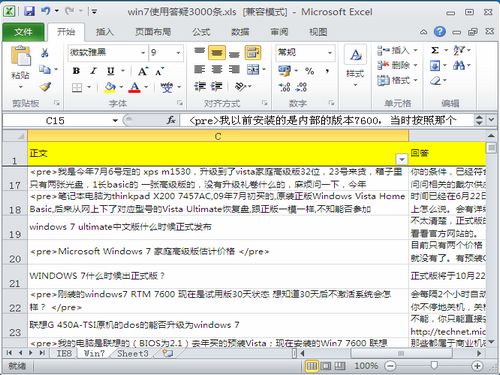Align text right

[234, 69]
